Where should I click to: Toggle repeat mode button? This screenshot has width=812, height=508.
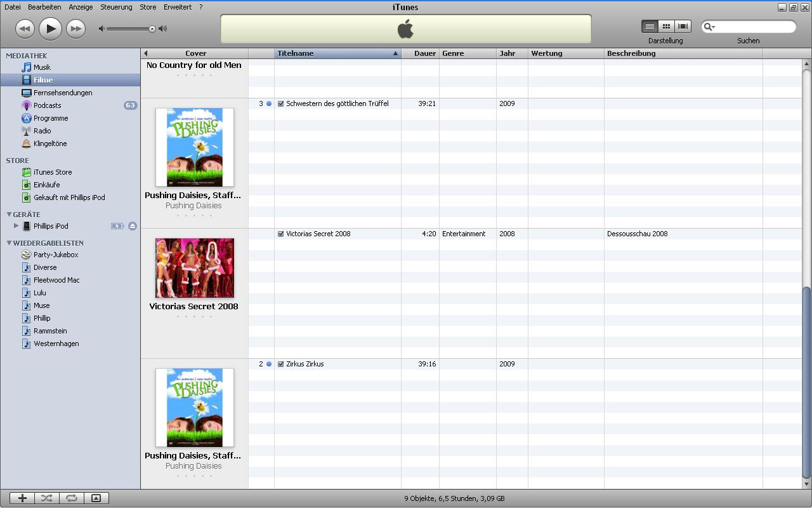72,498
